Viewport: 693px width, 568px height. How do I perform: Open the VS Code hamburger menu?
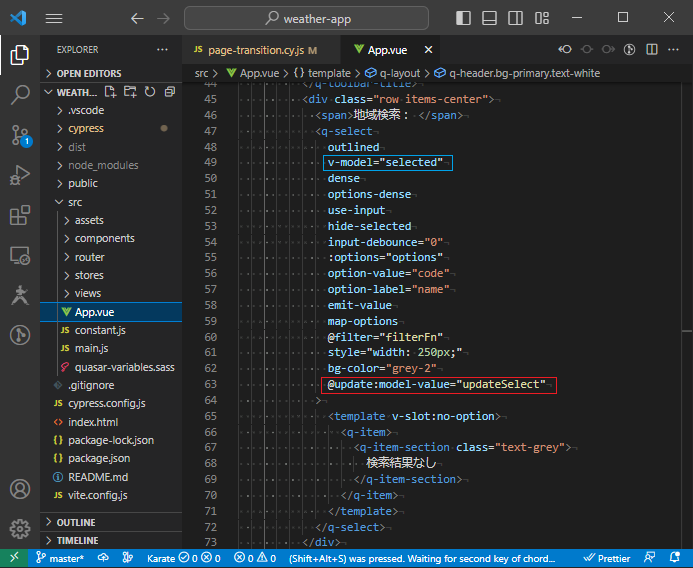[54, 18]
